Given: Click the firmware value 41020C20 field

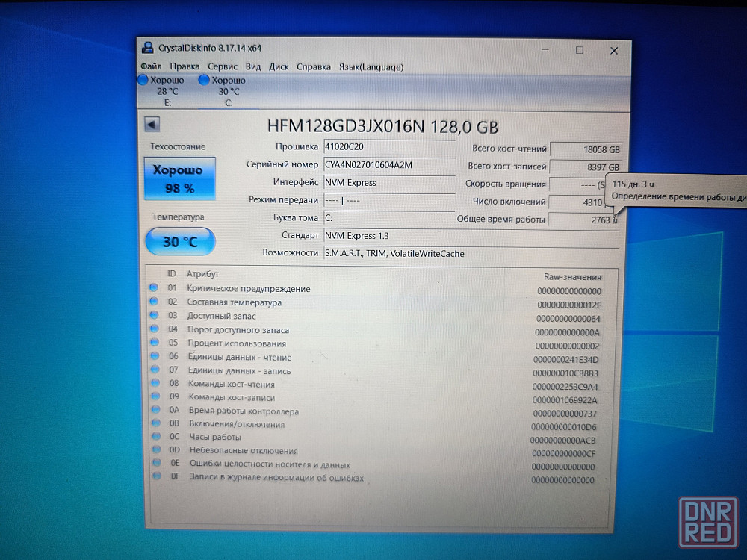Looking at the screenshot, I should pyautogui.click(x=388, y=147).
